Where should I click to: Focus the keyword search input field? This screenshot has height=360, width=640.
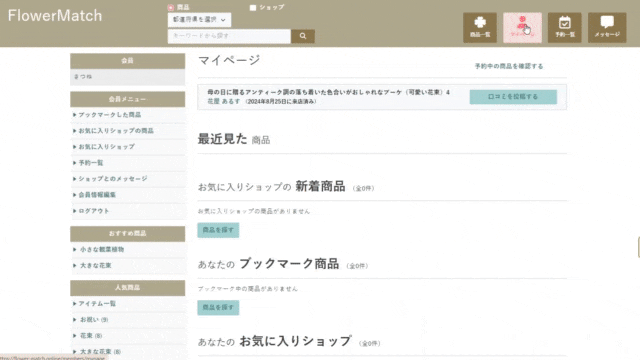point(229,36)
